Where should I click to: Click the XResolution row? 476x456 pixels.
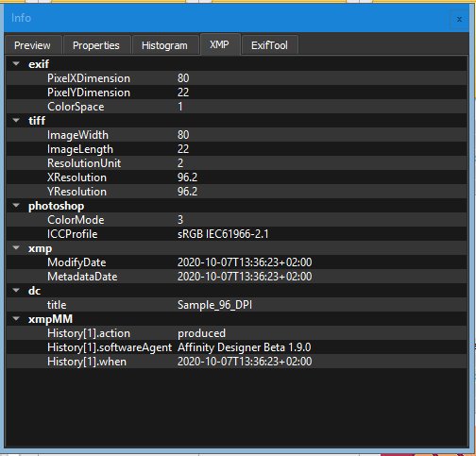(x=236, y=177)
